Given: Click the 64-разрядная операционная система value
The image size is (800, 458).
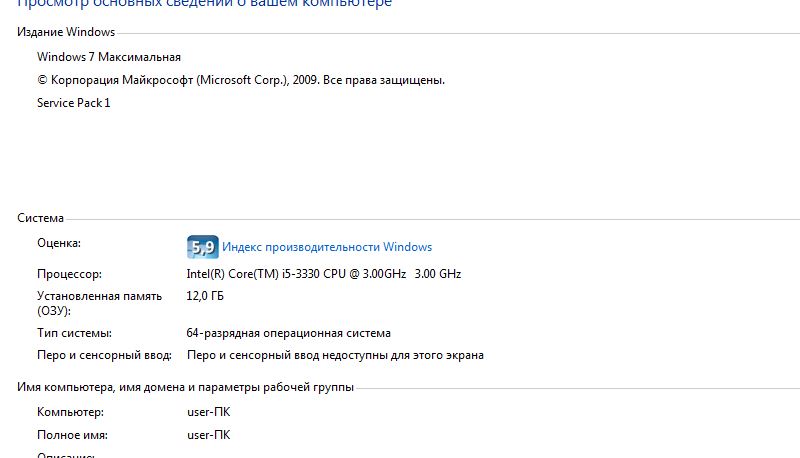Looking at the screenshot, I should 288,334.
